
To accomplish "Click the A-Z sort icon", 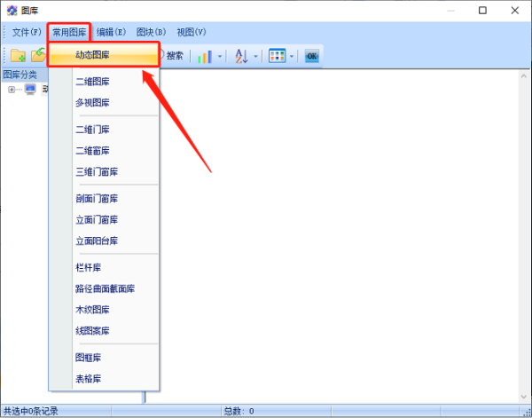I will pyautogui.click(x=241, y=56).
